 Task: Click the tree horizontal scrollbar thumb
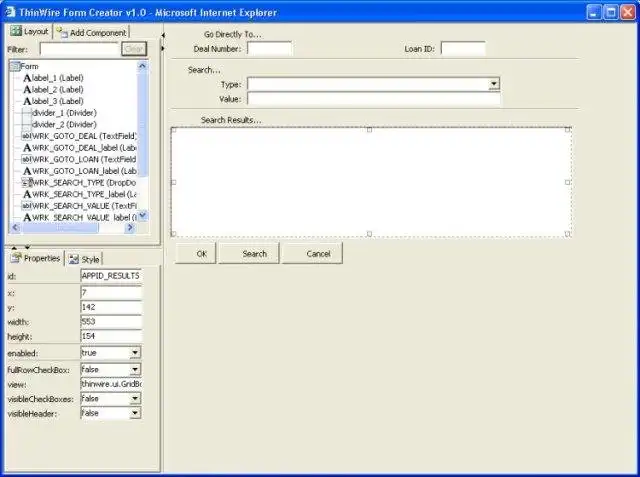60,228
